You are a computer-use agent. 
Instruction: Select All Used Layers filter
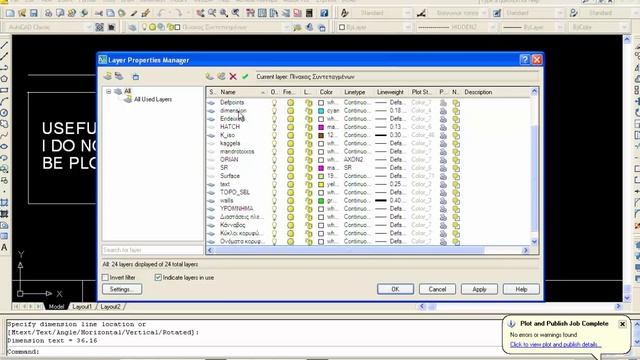(x=153, y=99)
